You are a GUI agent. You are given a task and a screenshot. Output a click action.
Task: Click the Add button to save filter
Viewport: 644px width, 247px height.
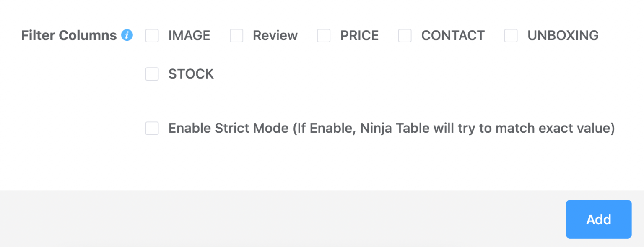[598, 219]
